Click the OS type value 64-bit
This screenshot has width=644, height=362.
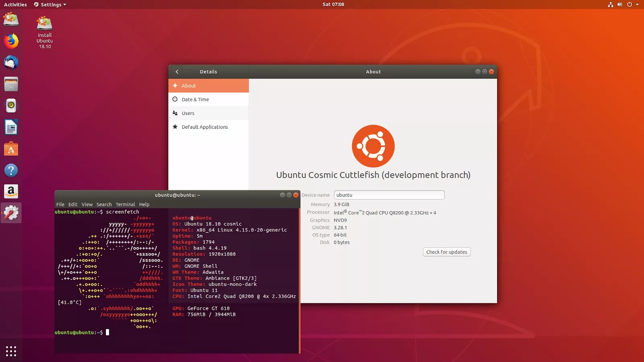click(x=340, y=235)
